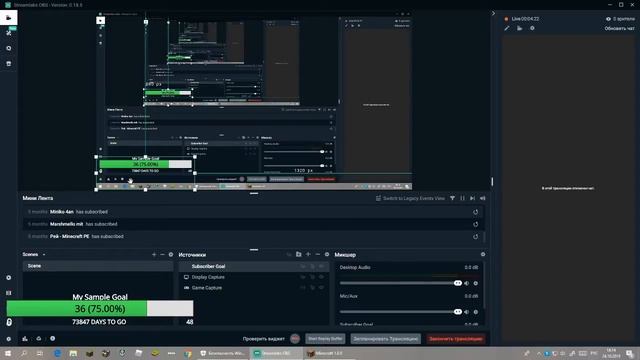The image size is (640, 360).
Task: Mute Desktop Audio
Action: point(467,283)
